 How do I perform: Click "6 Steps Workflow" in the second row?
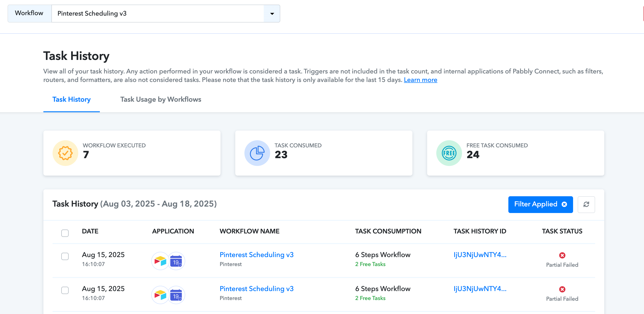coord(383,289)
